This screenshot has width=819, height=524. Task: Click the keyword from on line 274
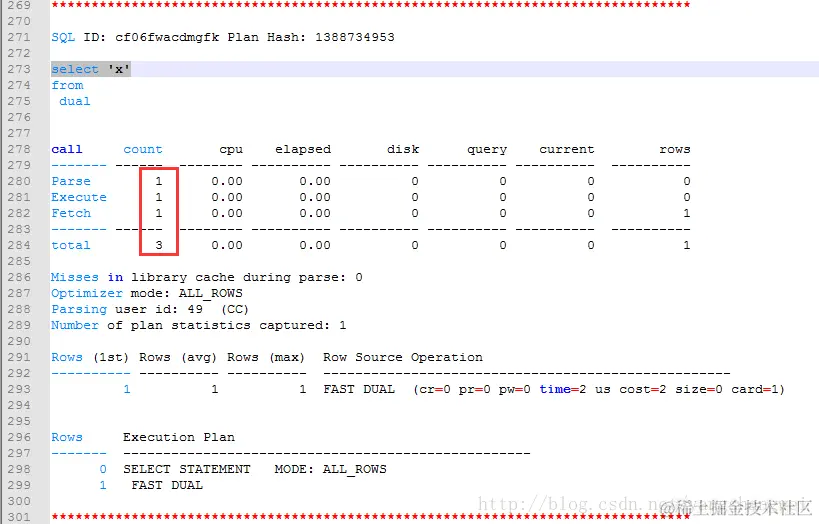[x=67, y=85]
